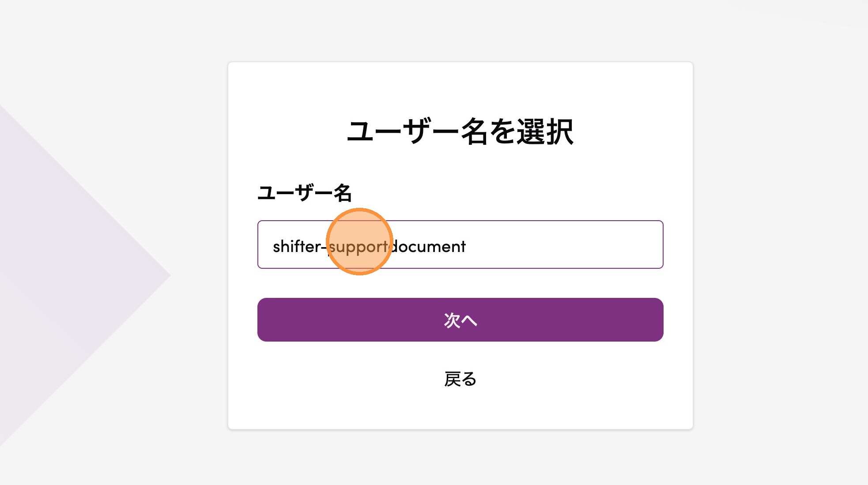Click empty space right of username text

[x=565, y=244]
